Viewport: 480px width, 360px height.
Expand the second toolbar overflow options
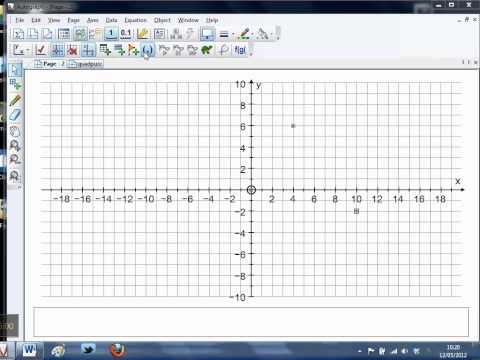click(251, 50)
